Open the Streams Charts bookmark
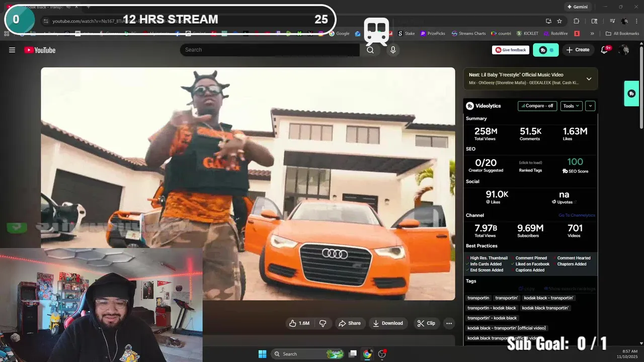This screenshot has height=362, width=644. 468,34
